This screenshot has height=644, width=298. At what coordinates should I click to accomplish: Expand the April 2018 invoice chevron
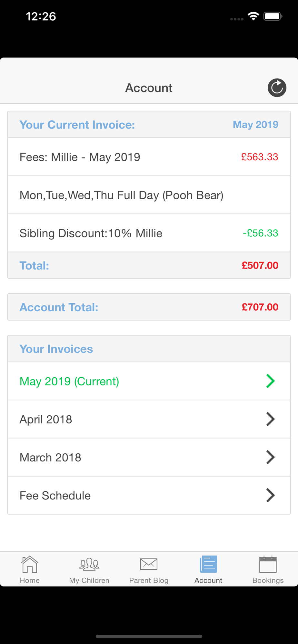click(270, 419)
